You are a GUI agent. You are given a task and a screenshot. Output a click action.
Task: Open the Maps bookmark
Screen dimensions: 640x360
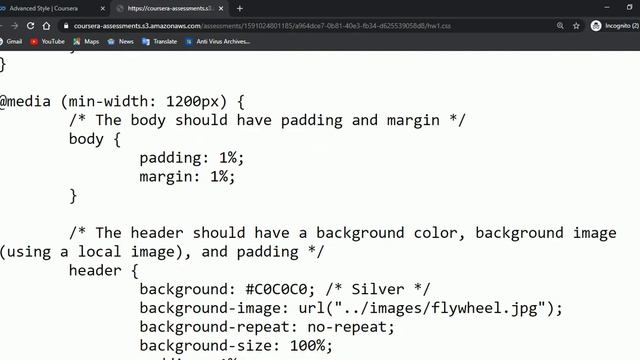click(x=86, y=42)
